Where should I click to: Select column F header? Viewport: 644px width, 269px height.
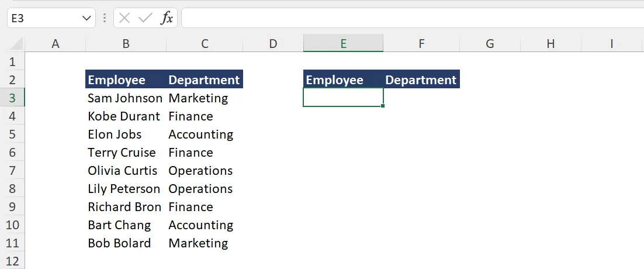(x=421, y=43)
